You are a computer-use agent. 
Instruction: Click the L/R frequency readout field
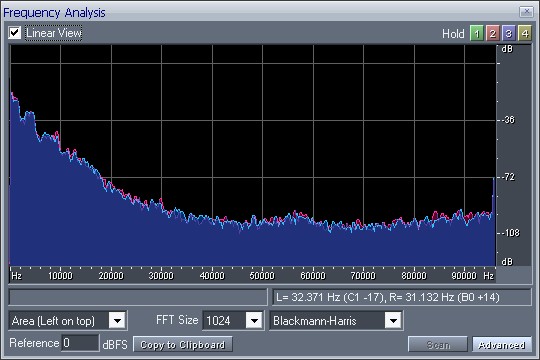(x=402, y=297)
